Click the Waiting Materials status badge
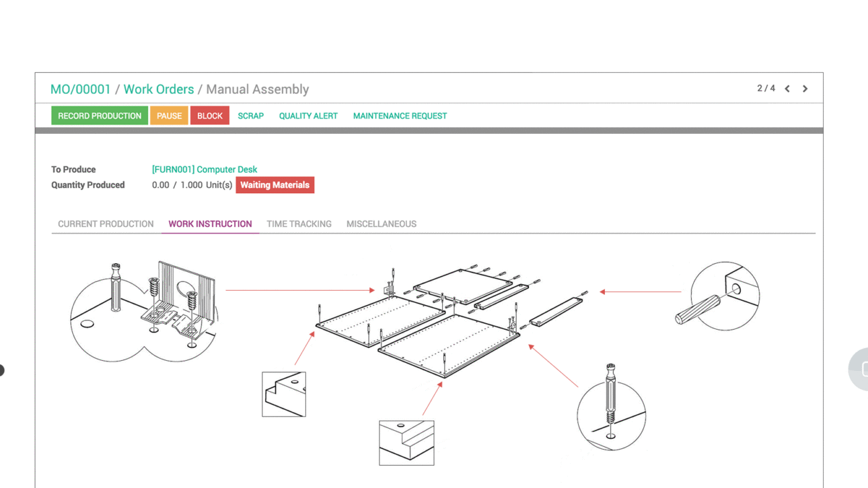Viewport: 868px width, 488px height. coord(275,185)
